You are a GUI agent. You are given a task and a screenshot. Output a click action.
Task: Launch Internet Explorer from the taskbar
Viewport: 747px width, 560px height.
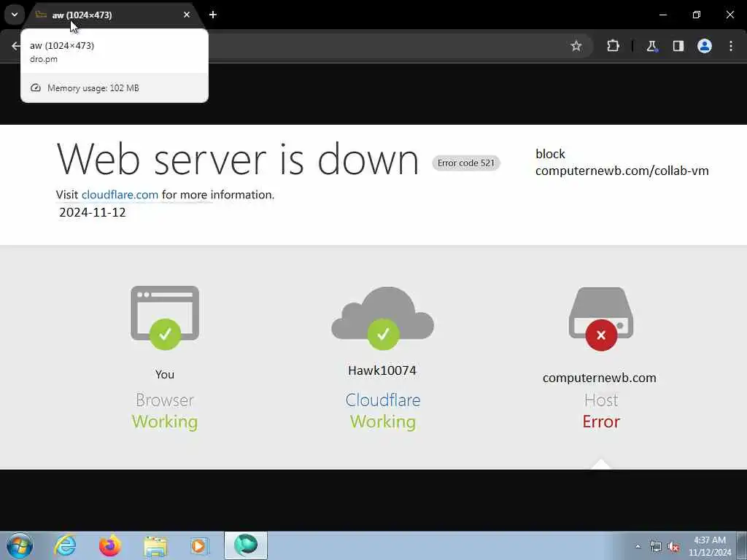click(65, 545)
